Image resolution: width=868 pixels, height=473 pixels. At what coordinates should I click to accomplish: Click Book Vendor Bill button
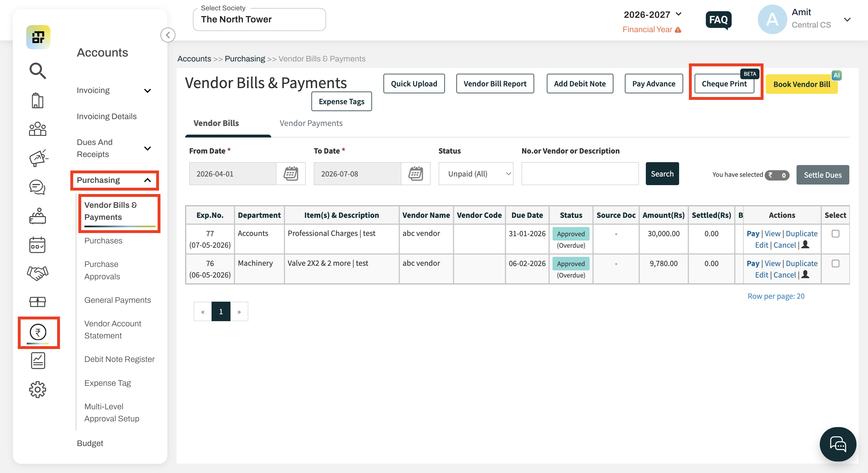pos(802,84)
